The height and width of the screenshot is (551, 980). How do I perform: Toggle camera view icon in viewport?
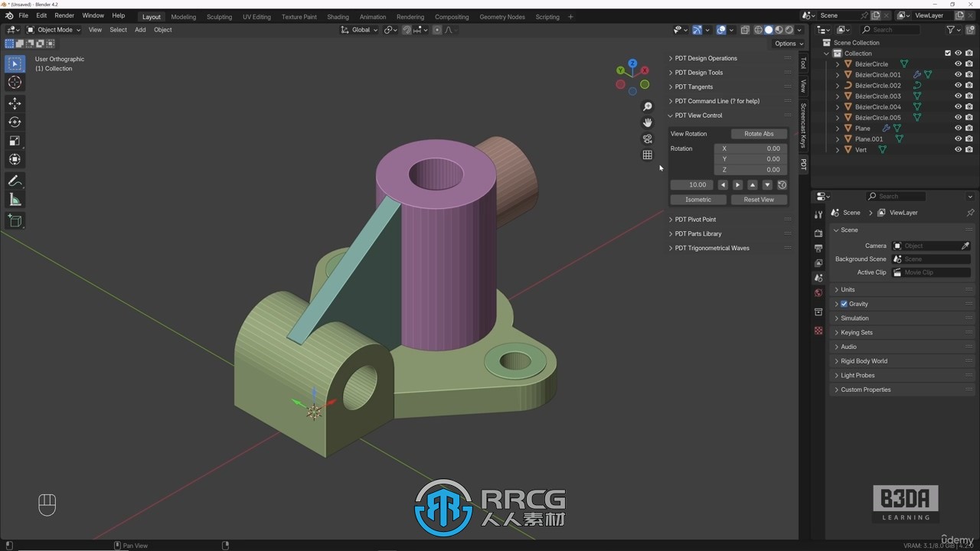tap(648, 139)
